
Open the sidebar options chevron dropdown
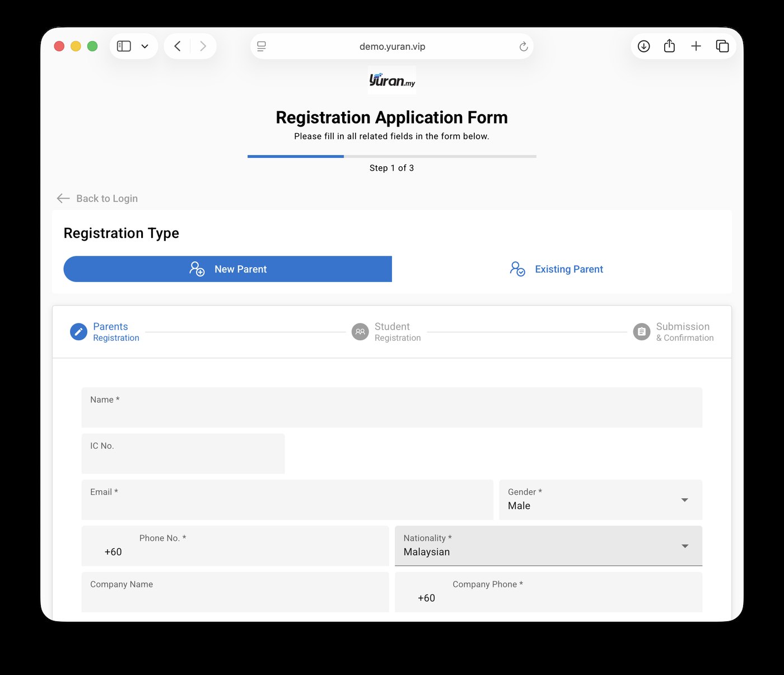144,46
